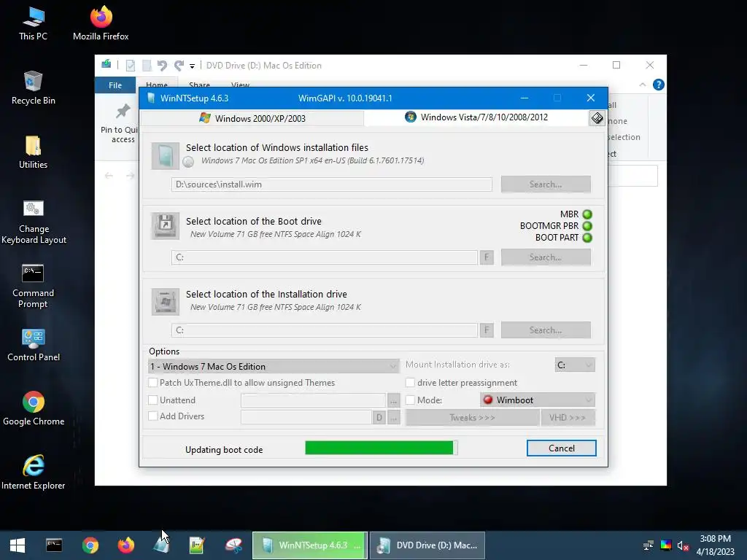Open the notepad-style taskbar icon
This screenshot has width=747, height=560.
[x=197, y=545]
